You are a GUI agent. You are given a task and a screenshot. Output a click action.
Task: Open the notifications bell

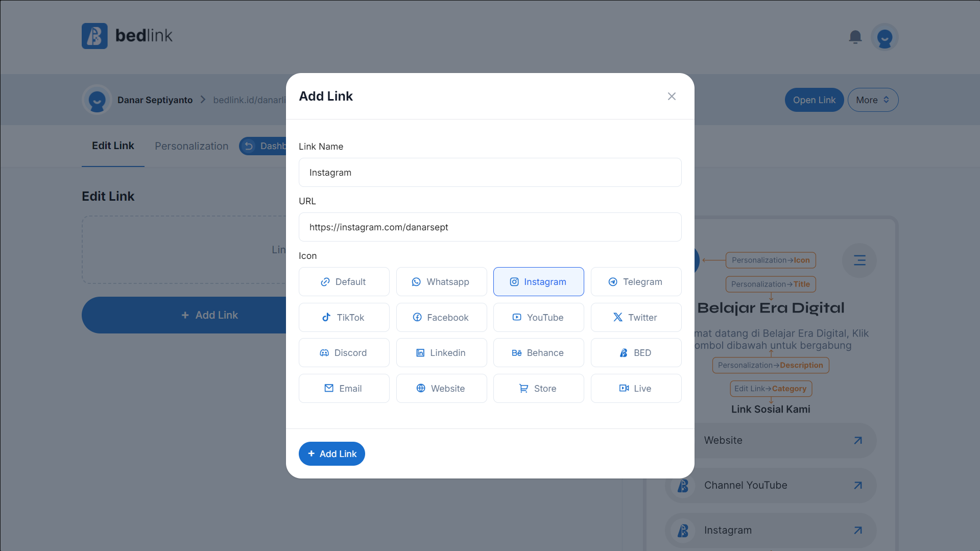click(855, 37)
